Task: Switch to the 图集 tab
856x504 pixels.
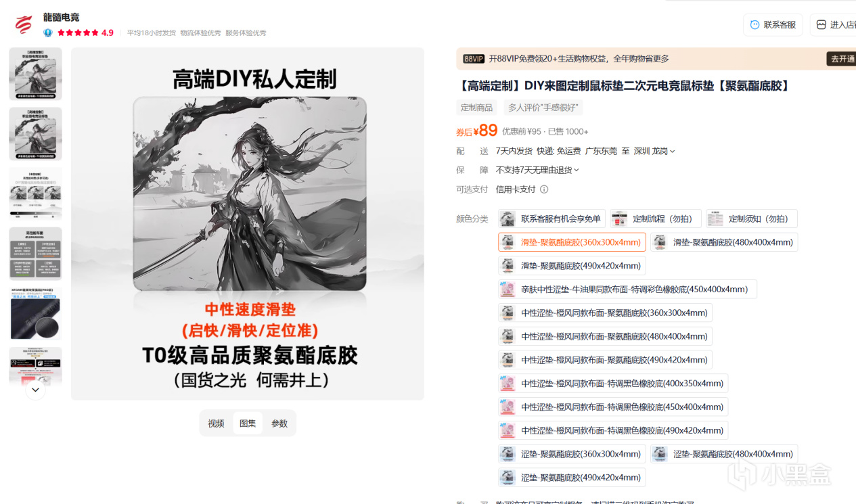Action: 248,423
